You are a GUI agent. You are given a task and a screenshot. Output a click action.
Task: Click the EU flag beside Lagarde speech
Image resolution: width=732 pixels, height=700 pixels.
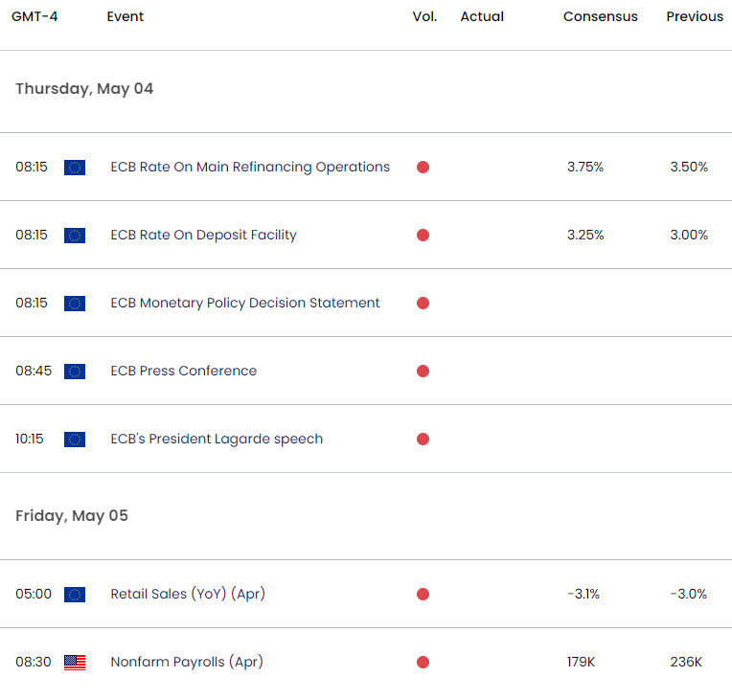(x=75, y=440)
